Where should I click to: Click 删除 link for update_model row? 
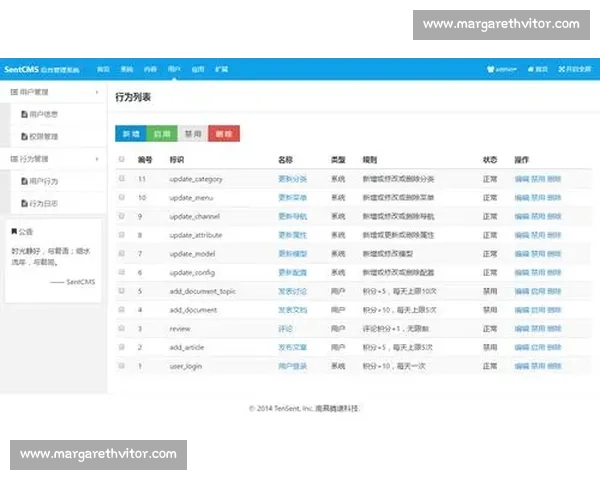click(x=554, y=254)
